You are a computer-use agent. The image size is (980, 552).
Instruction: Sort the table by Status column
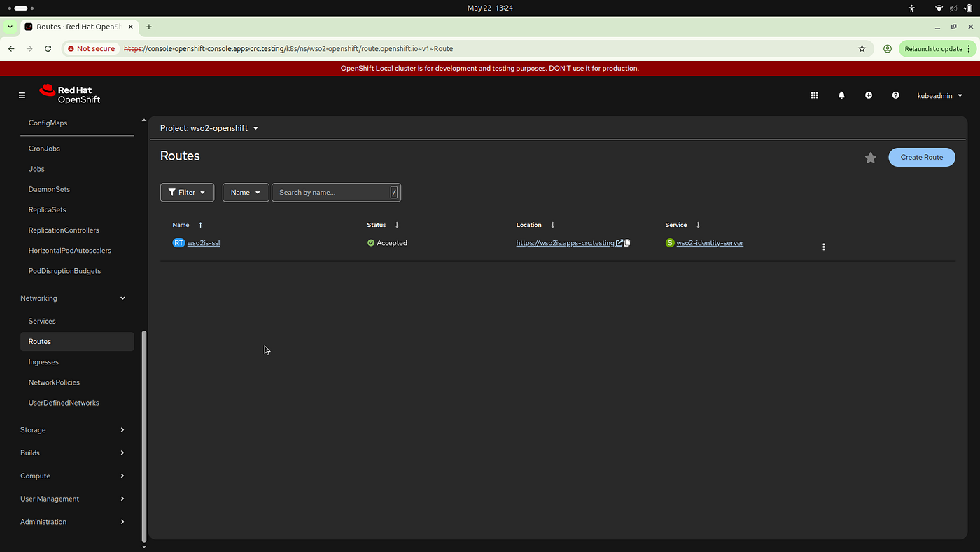[x=383, y=225]
